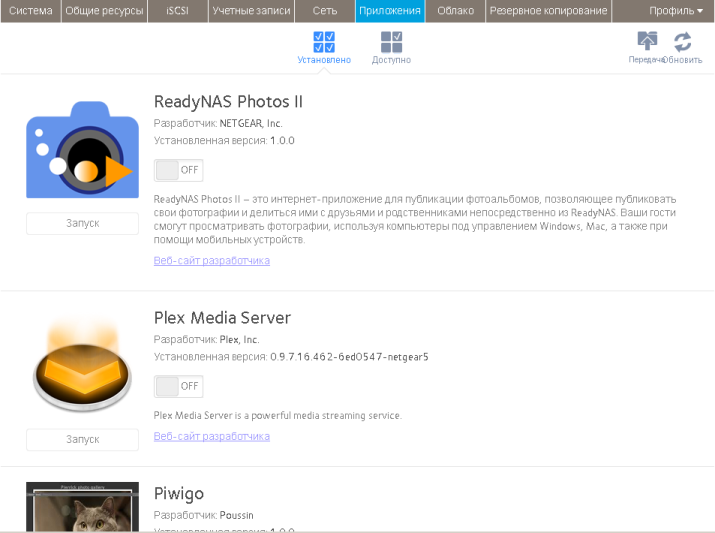Click developer name Plex, Inc.
Screen dimensions: 715x533
click(x=239, y=340)
